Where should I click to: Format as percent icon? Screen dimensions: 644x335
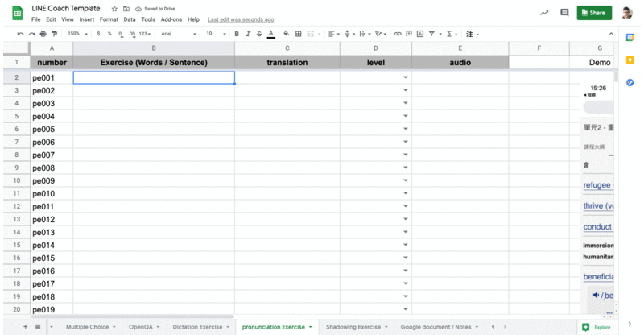[109, 34]
